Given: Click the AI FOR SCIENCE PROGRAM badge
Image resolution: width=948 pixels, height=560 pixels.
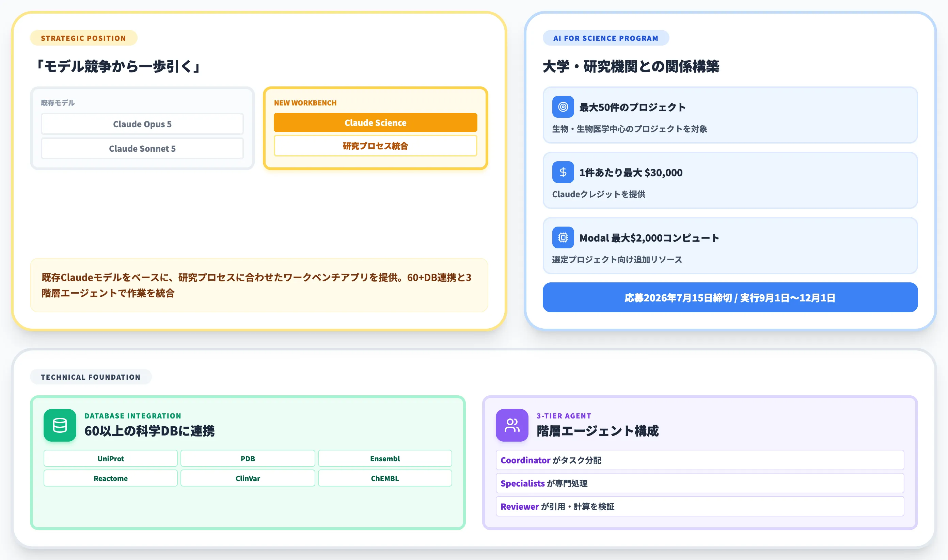Looking at the screenshot, I should 605,38.
